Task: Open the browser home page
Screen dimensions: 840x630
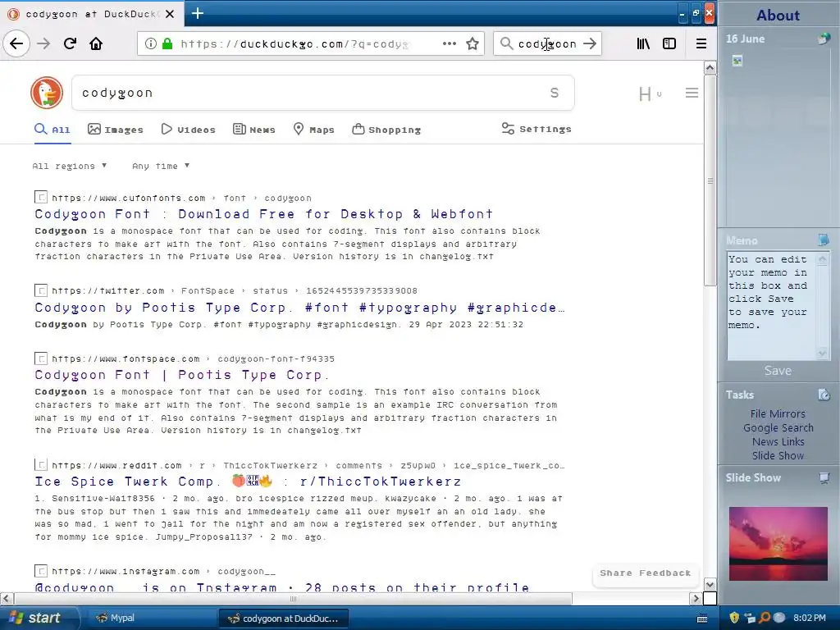Action: [x=96, y=43]
